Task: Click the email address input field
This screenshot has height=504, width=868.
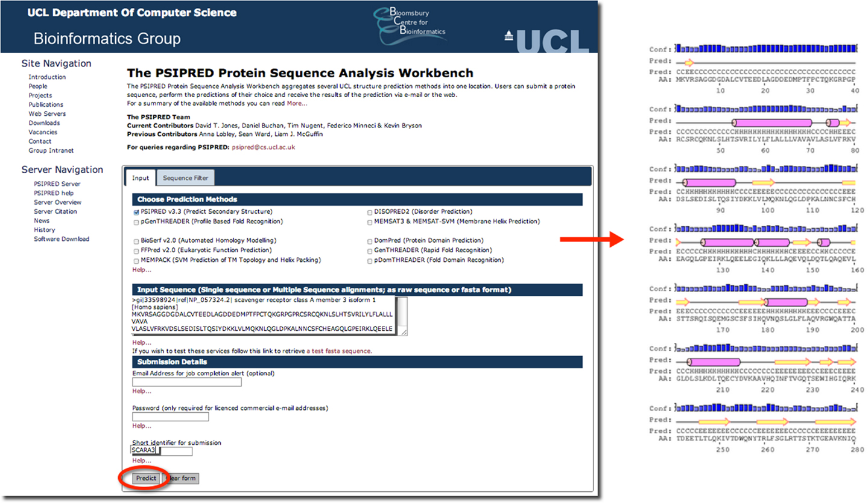Action: click(187, 382)
